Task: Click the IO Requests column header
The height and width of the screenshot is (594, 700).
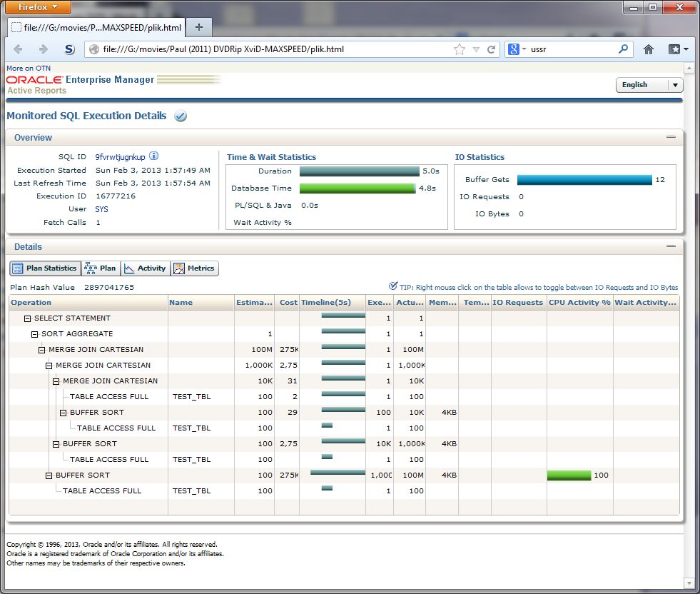Action: pyautogui.click(x=519, y=303)
